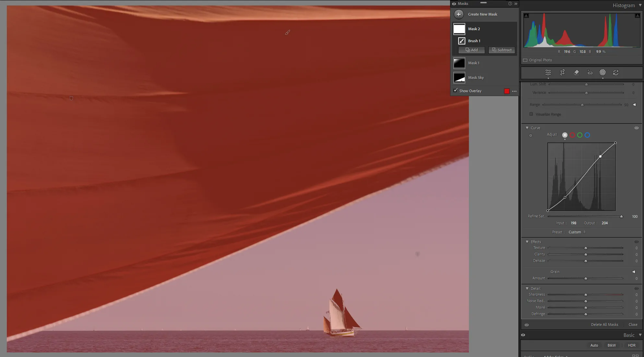Collapse the Curve section triangle
Viewport: 644px width, 357px height.
[527, 128]
